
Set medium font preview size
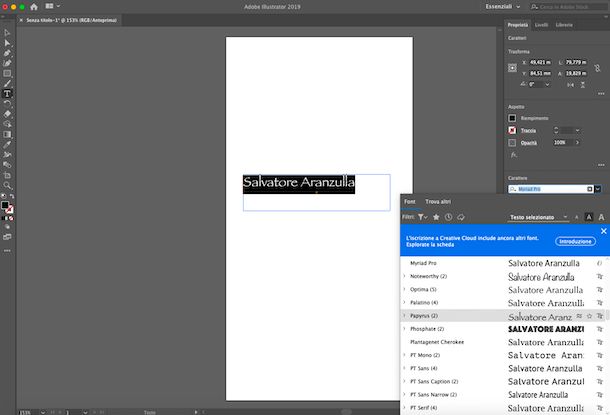pos(589,217)
